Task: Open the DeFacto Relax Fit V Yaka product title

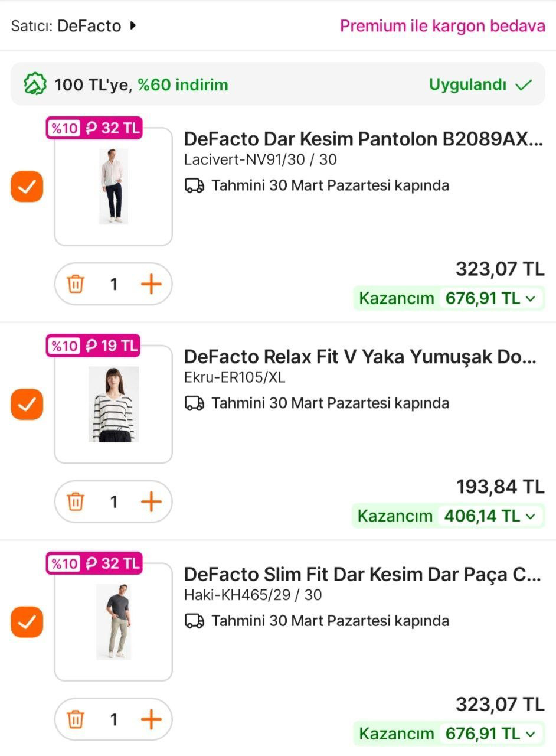Action: (x=360, y=357)
